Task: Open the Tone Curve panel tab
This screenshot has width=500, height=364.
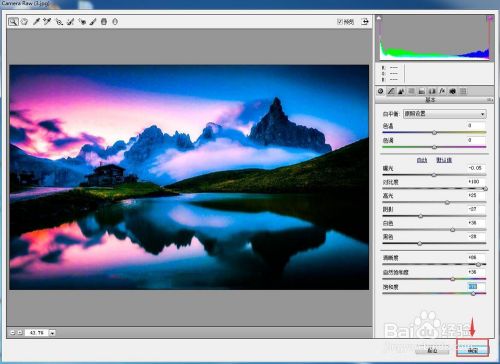Action: [x=391, y=91]
